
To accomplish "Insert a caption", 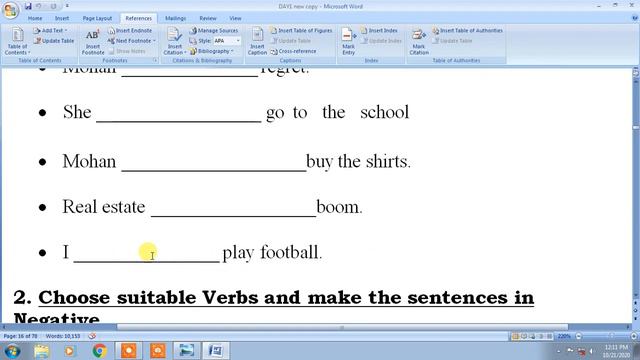I will click(x=257, y=42).
